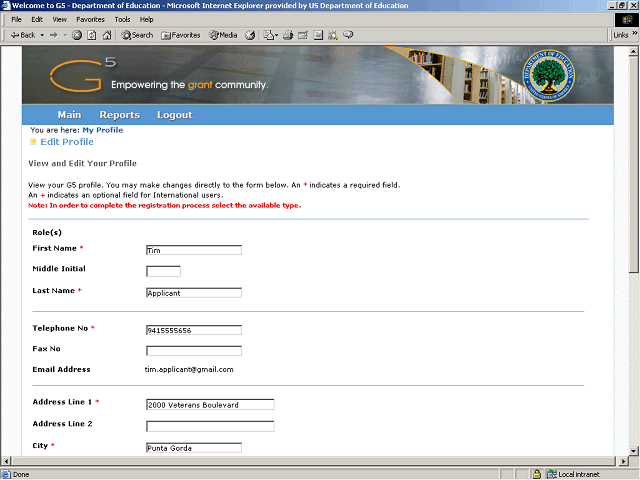Viewport: 640px width, 480px height.
Task: Click the Windows logo throbber icon
Action: click(x=626, y=20)
